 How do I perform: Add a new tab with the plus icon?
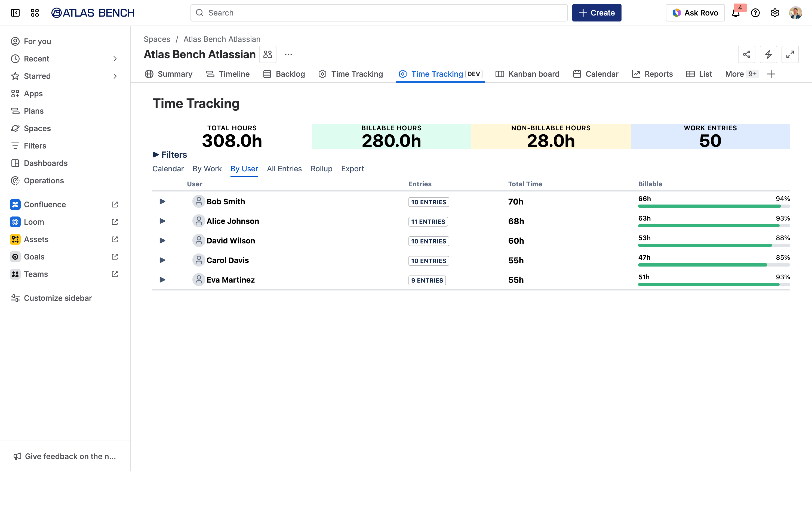click(771, 74)
